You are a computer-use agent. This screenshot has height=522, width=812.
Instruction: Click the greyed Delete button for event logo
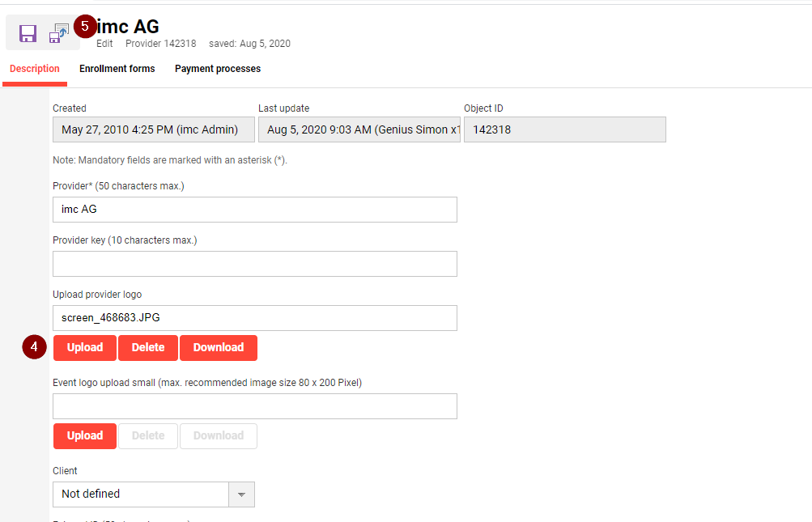[148, 436]
